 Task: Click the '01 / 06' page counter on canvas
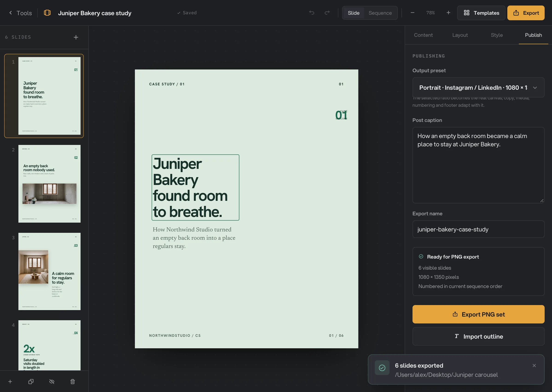pyautogui.click(x=336, y=335)
